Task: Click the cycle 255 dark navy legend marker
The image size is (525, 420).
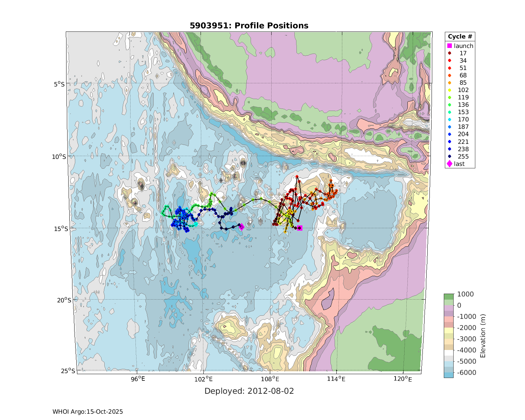Action: pos(450,156)
